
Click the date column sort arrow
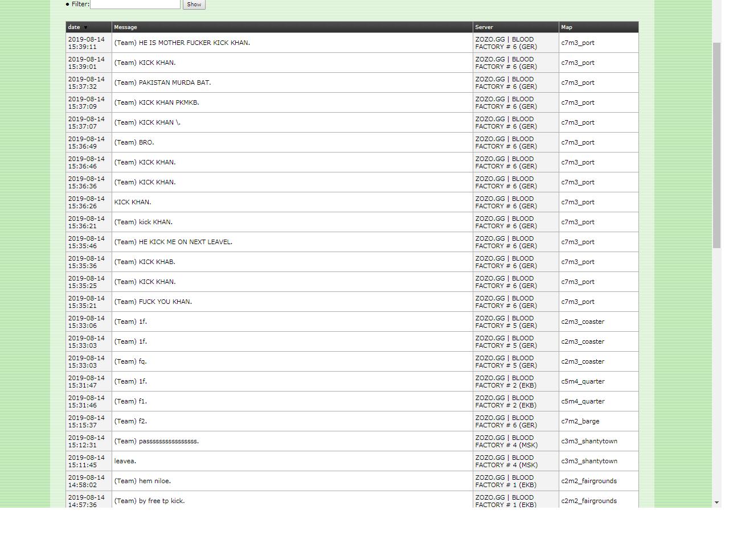(x=86, y=27)
